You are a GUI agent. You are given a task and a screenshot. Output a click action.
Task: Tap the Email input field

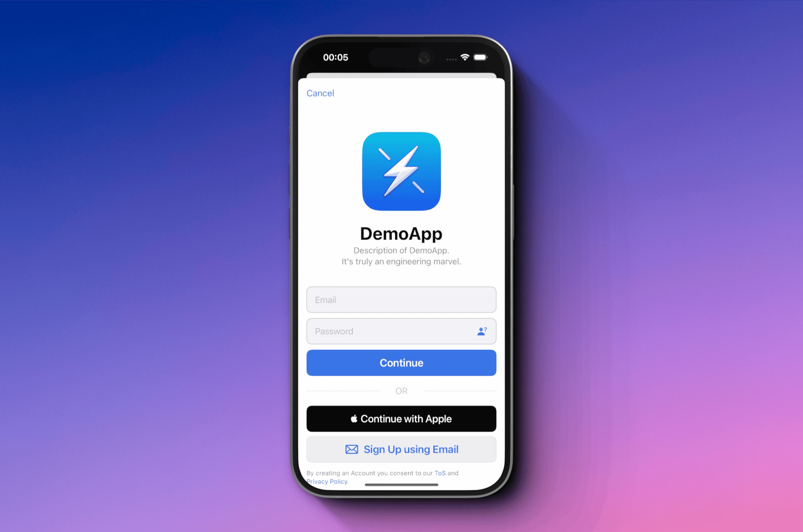[401, 300]
